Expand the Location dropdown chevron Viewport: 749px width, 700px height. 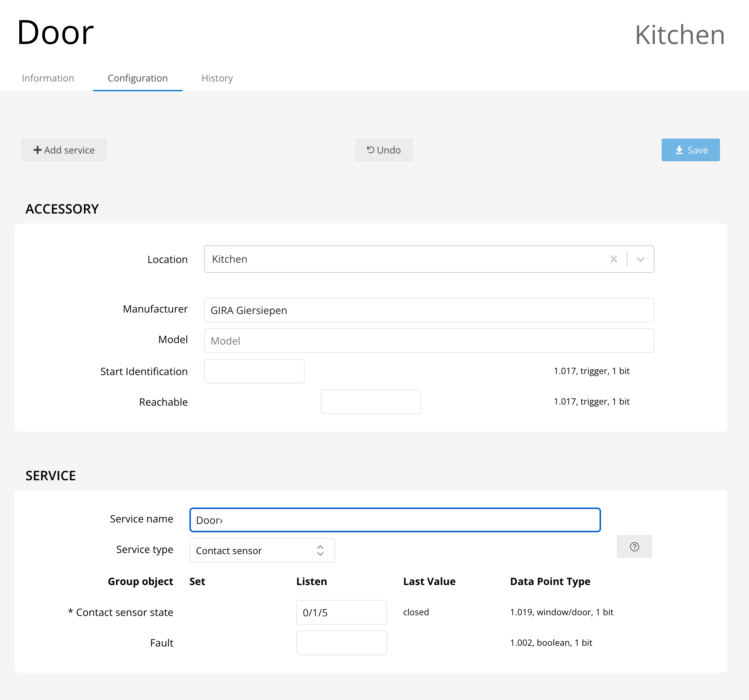point(641,259)
